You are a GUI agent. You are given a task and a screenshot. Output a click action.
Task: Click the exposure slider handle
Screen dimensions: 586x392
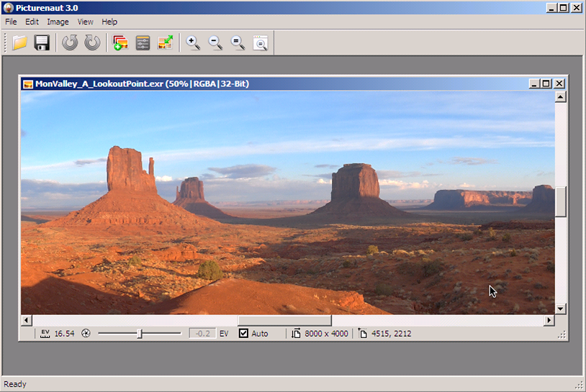[x=140, y=334]
